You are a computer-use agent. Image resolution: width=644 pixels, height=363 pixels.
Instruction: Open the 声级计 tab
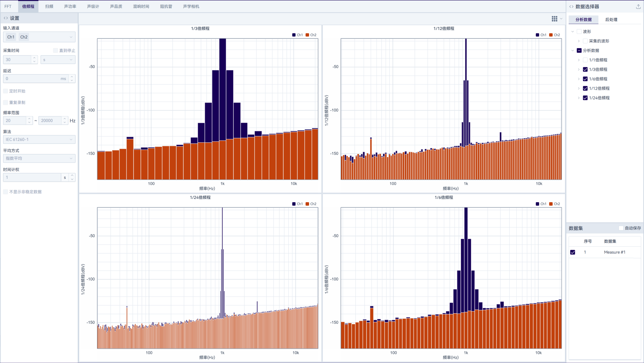(93, 7)
